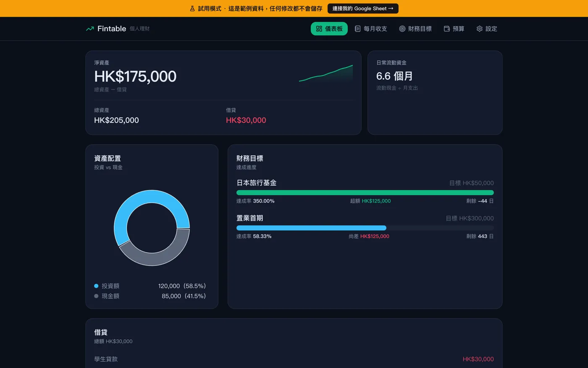Click the gray 現金額 legend dot
Viewport: 588px width, 368px height.
click(96, 296)
